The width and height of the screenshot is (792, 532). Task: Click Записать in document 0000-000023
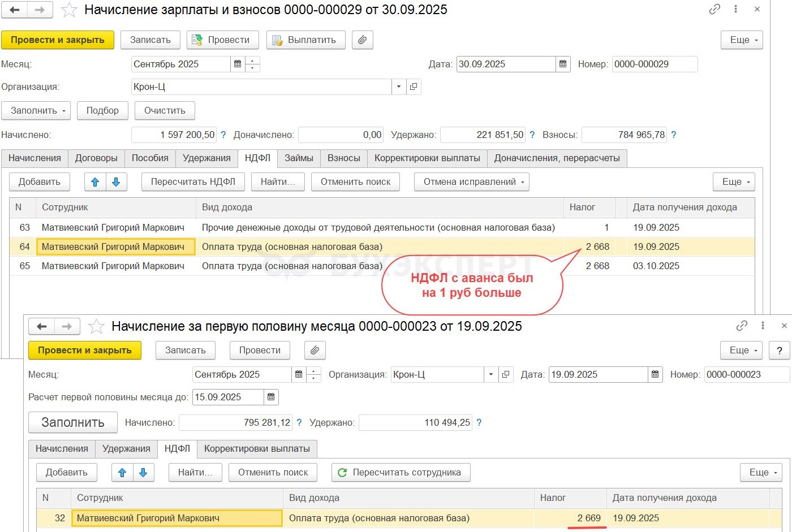click(x=186, y=351)
